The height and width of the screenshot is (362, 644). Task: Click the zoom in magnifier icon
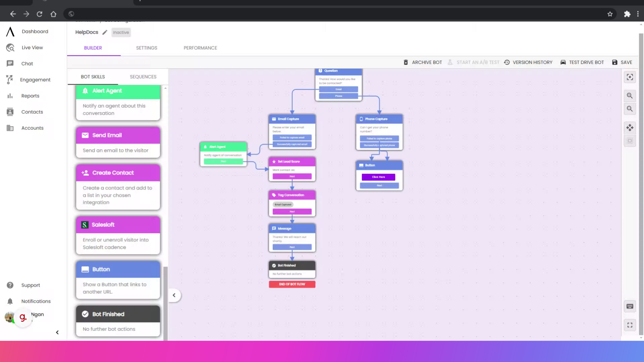(x=630, y=96)
